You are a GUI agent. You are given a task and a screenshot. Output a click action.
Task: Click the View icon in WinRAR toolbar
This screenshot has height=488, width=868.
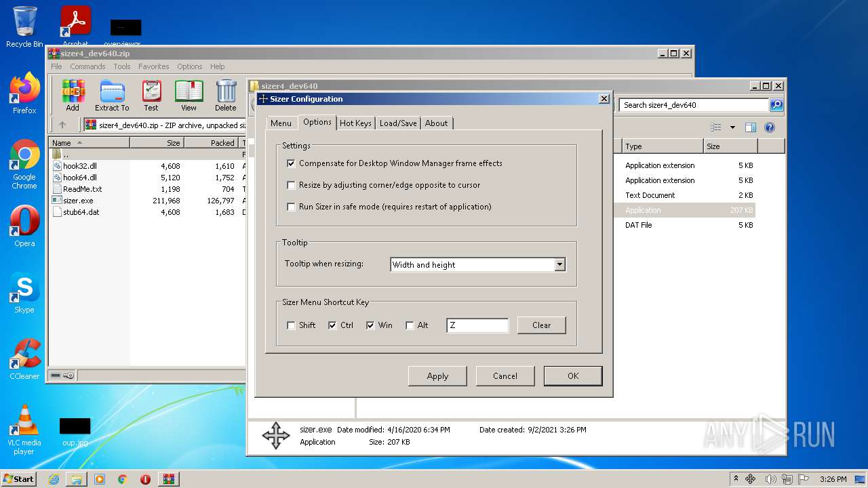(x=189, y=95)
